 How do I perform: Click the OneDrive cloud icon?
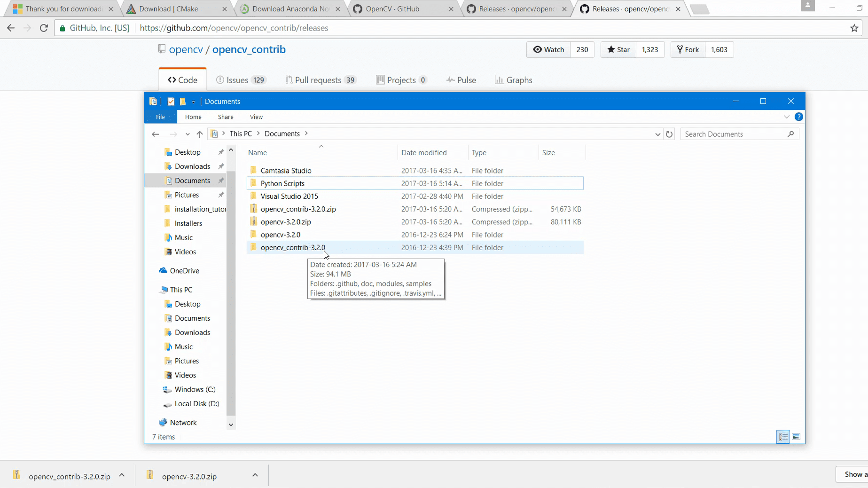point(163,270)
